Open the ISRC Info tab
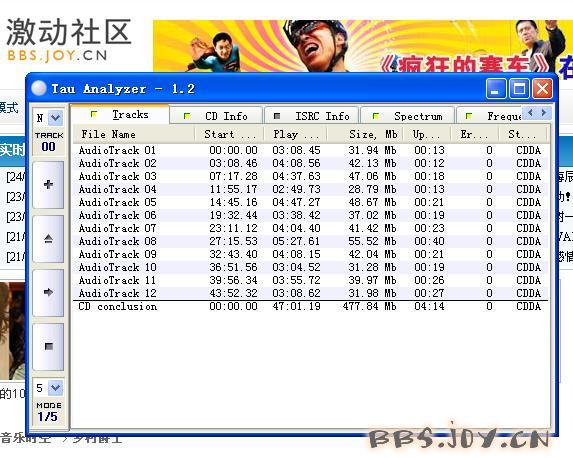 click(x=311, y=116)
